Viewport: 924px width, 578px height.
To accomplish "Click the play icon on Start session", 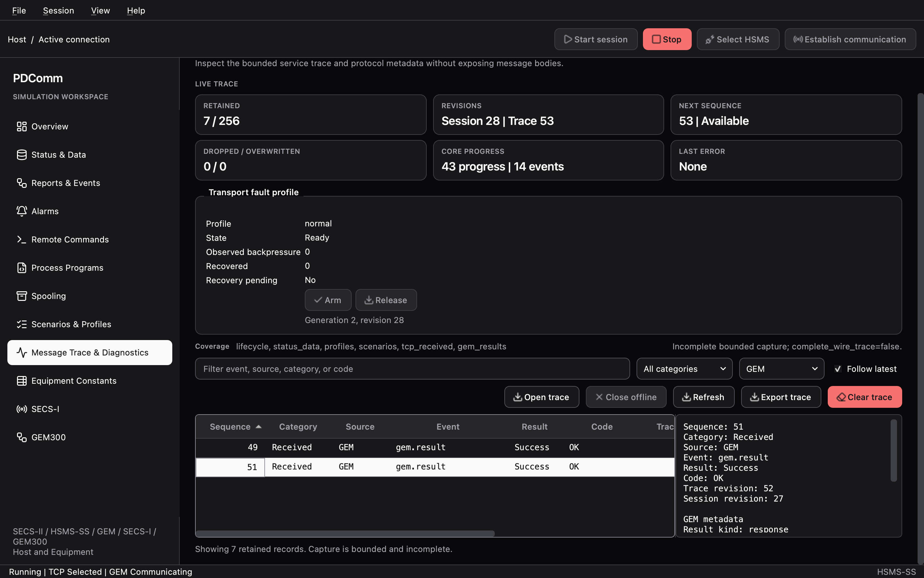I will pyautogui.click(x=568, y=39).
